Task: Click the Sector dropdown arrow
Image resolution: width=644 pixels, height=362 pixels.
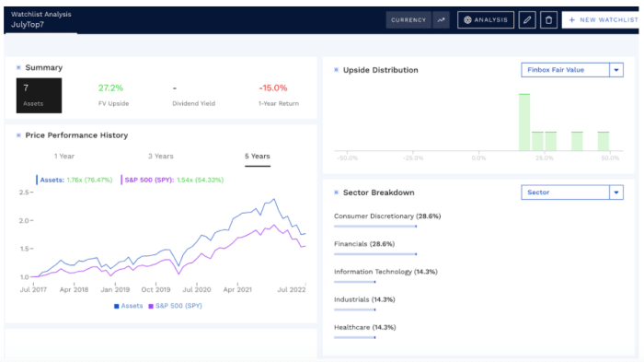Action: pyautogui.click(x=616, y=193)
